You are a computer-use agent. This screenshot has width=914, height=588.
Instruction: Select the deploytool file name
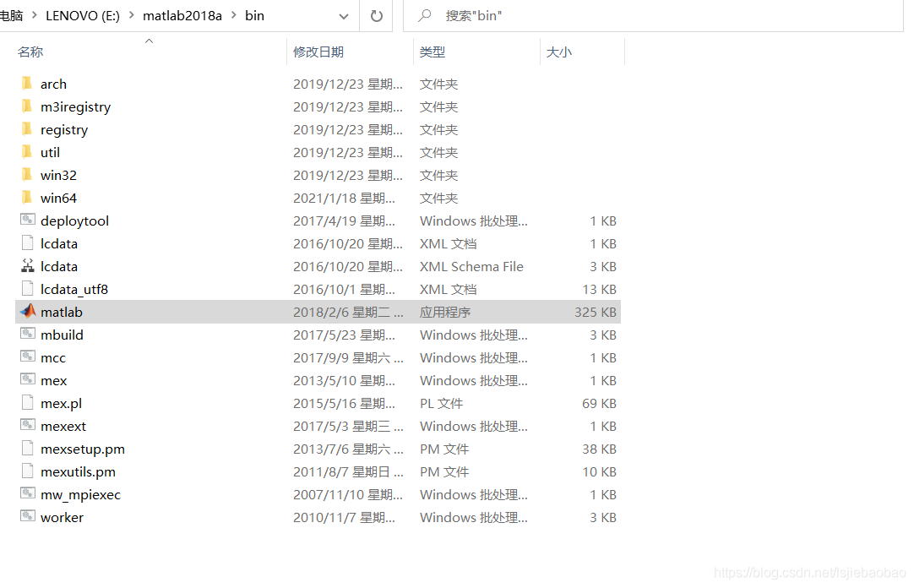coord(74,220)
